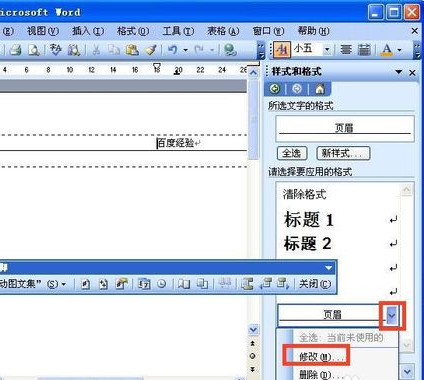The width and height of the screenshot is (424, 380).
Task: Show previous header section
Action: coord(266,284)
